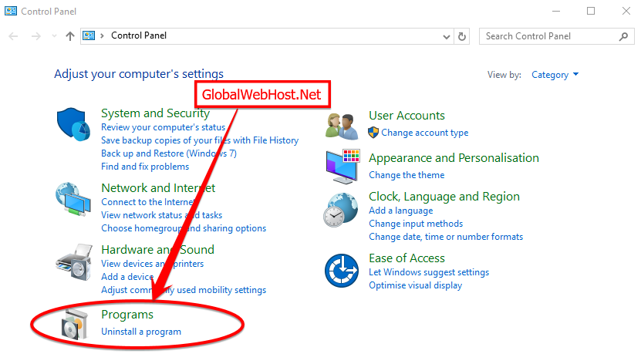The height and width of the screenshot is (364, 641).
Task: Minimize the Control Panel window
Action: pyautogui.click(x=556, y=11)
